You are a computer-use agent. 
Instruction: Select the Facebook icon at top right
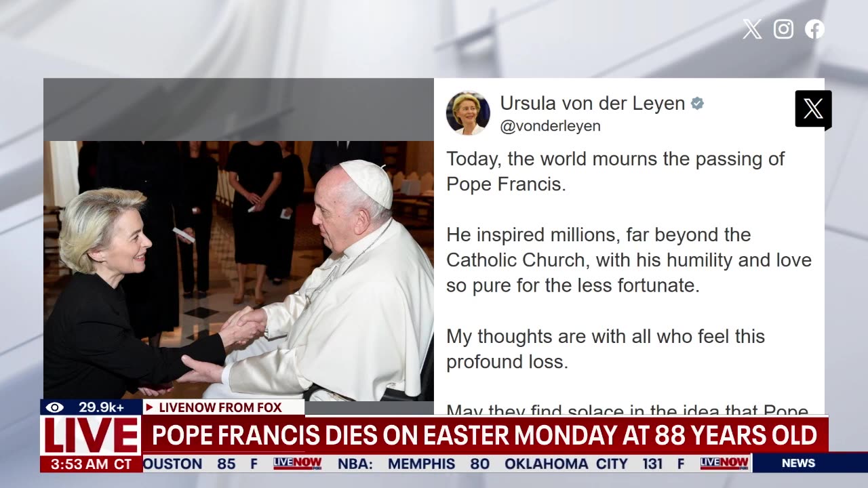[x=814, y=29]
